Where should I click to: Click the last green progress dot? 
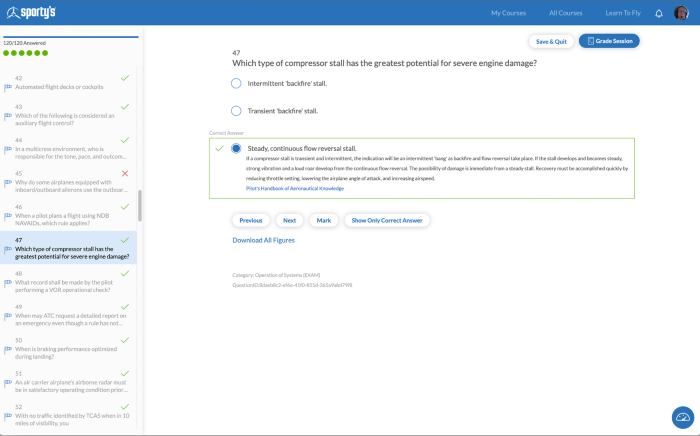45,53
